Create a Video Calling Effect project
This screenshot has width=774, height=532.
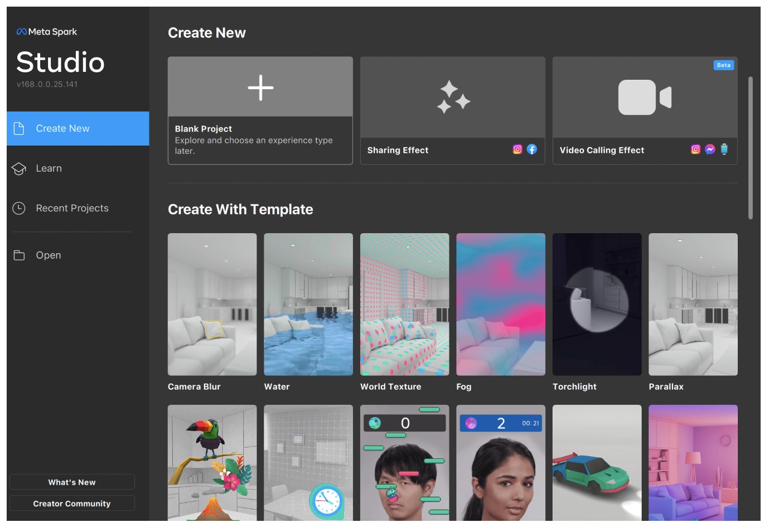click(645, 110)
